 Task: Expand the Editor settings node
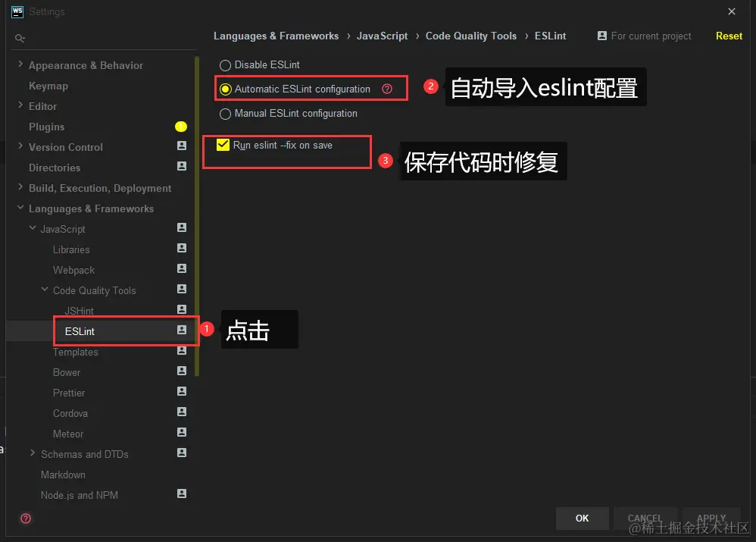20,105
